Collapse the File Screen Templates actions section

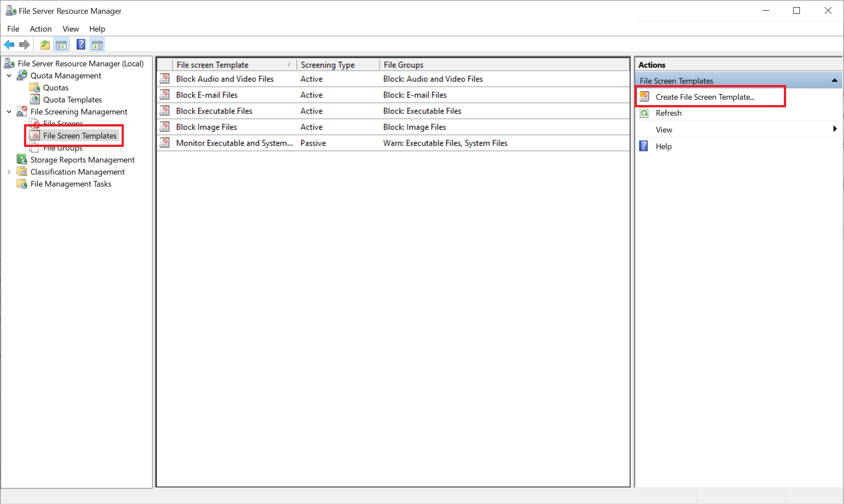[834, 81]
